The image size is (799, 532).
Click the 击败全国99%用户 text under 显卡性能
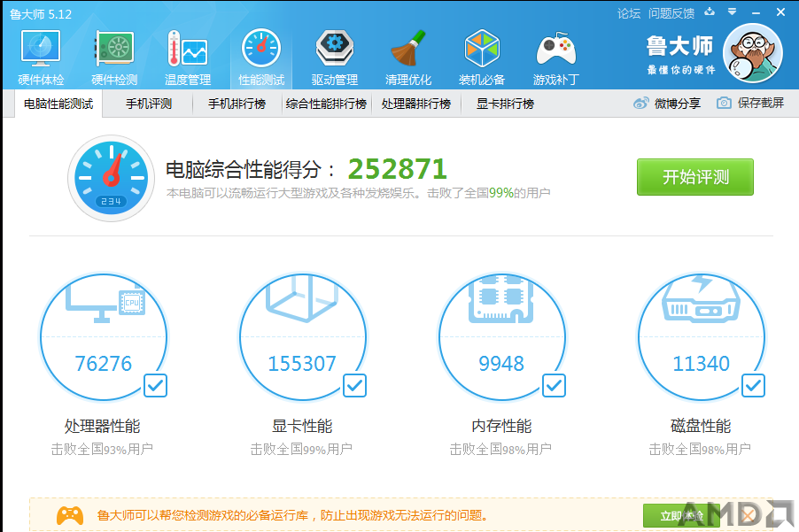point(301,449)
